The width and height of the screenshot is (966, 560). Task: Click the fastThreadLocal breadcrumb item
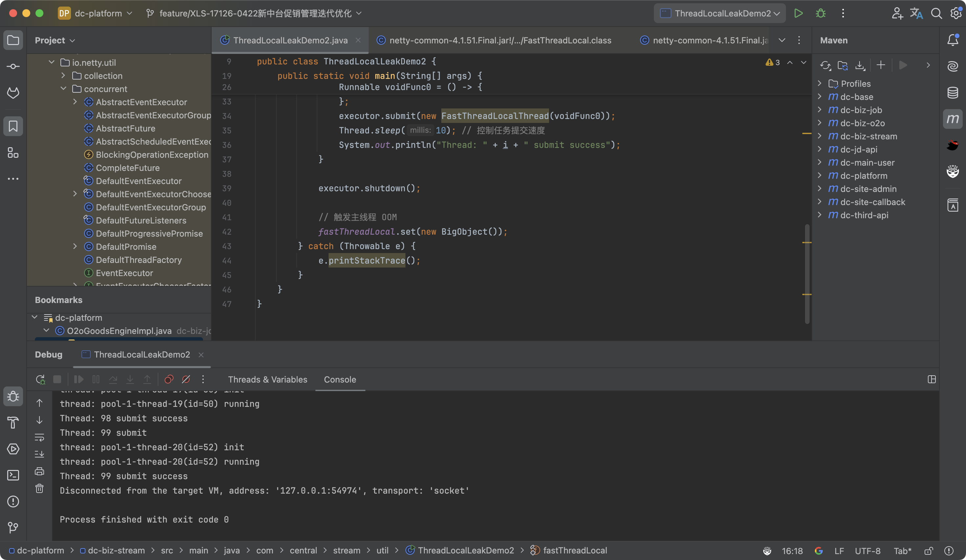(574, 550)
